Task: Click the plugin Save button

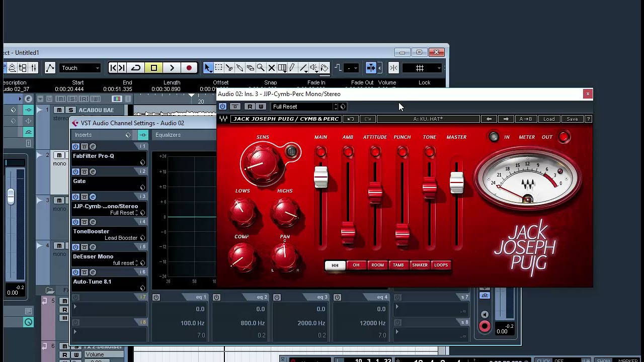Action: 572,119
